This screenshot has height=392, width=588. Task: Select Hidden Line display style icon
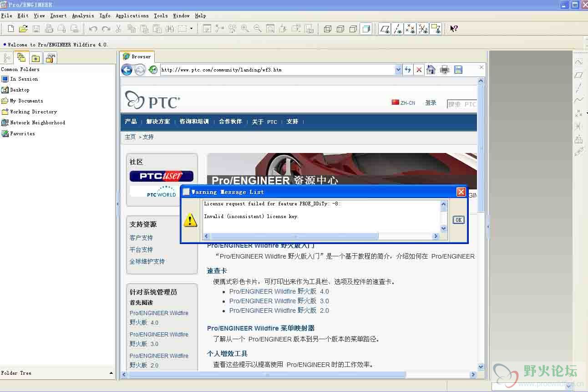pos(340,29)
